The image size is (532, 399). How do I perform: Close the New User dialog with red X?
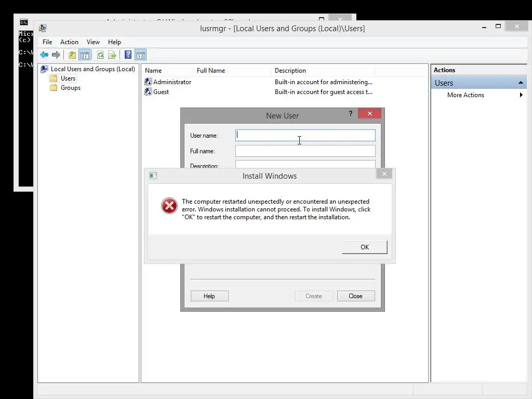click(x=369, y=113)
